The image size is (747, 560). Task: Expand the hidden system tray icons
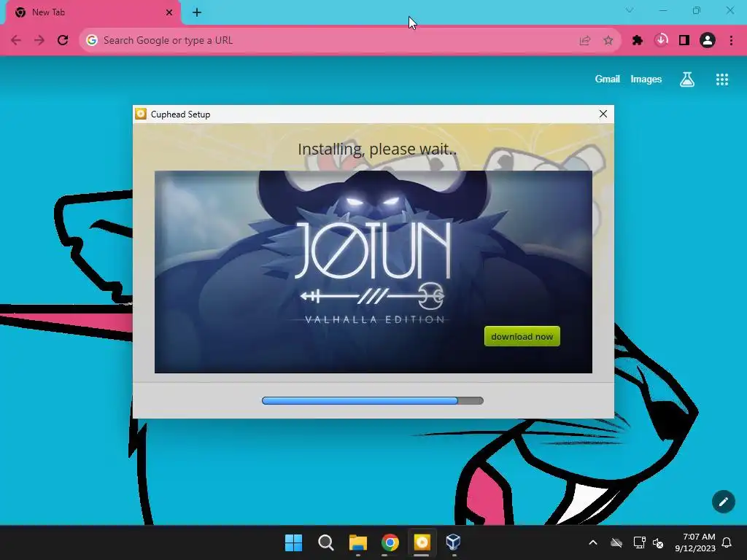pos(593,542)
